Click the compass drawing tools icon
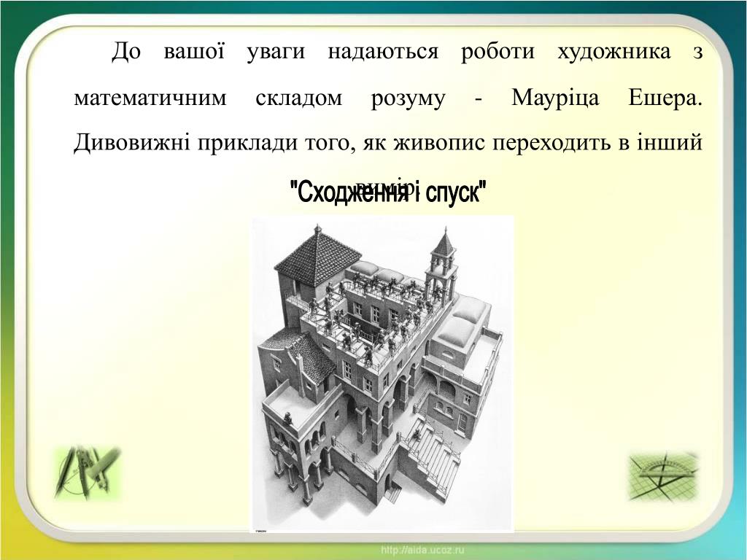The height and width of the screenshot is (560, 747). [x=88, y=472]
